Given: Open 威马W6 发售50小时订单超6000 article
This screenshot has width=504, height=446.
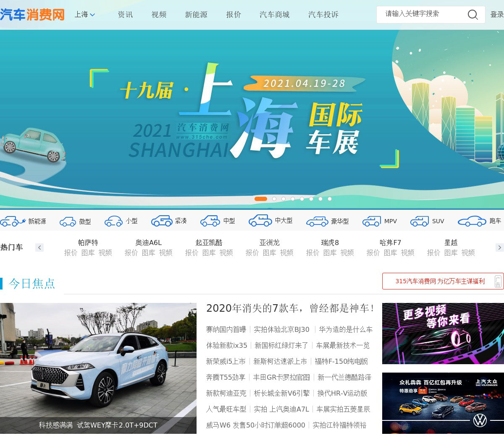Looking at the screenshot, I should [x=255, y=425].
